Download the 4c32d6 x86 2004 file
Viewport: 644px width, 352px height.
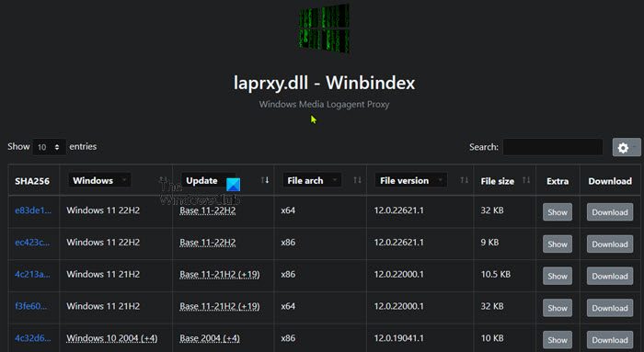610,340
